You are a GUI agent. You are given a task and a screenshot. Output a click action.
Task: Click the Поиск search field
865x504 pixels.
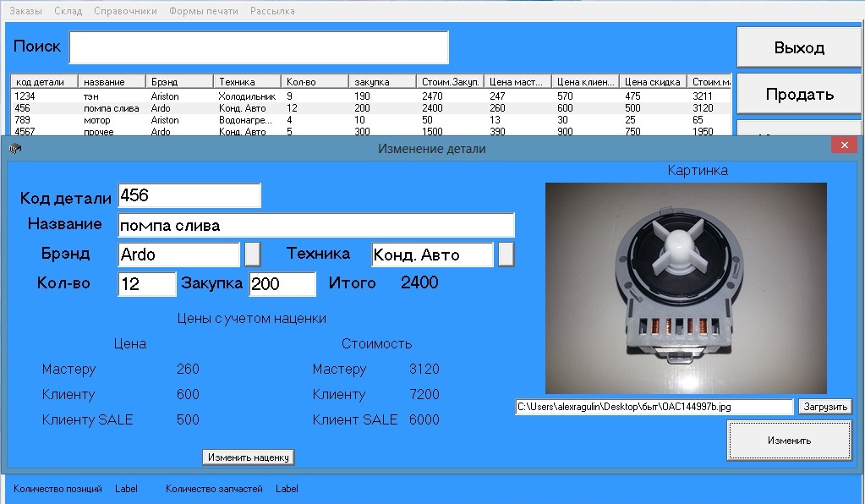tap(259, 47)
